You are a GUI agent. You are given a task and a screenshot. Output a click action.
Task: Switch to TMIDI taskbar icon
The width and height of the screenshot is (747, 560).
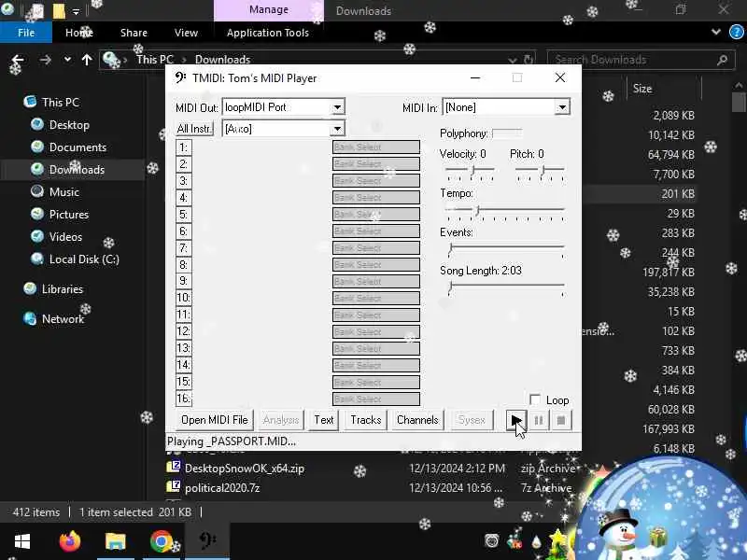[207, 541]
